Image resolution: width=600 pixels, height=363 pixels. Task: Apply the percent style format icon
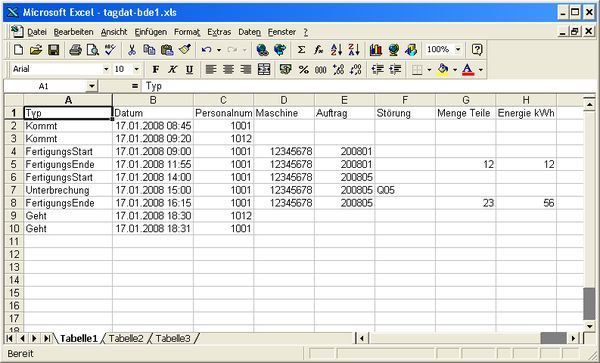(x=303, y=70)
